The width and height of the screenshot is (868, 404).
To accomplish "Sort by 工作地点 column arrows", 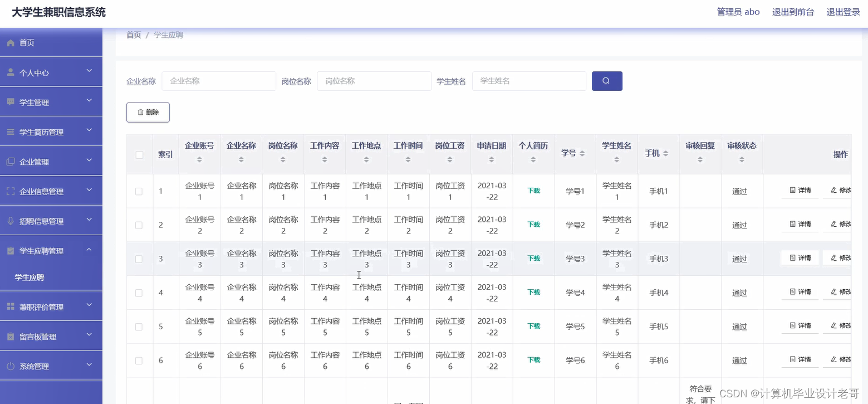I will click(x=366, y=160).
